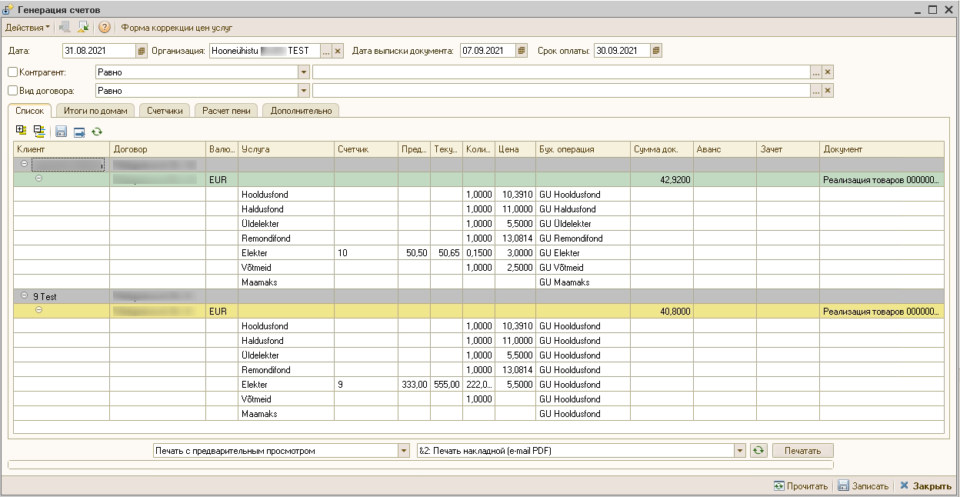Open the print form dropdown arrow
Viewport: 960px width, 497px height.
pos(741,450)
